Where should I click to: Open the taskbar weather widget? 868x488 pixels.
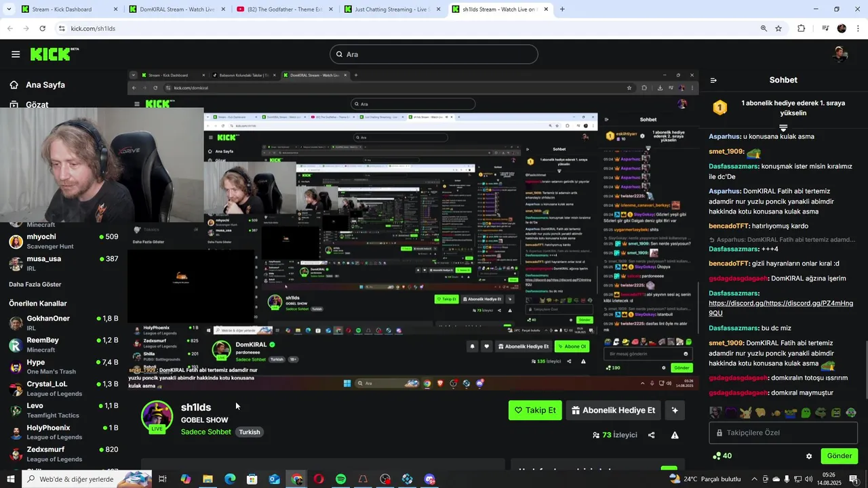(x=704, y=479)
